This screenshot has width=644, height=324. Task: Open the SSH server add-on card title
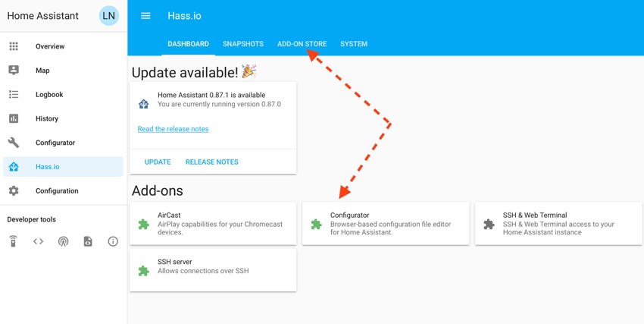175,262
